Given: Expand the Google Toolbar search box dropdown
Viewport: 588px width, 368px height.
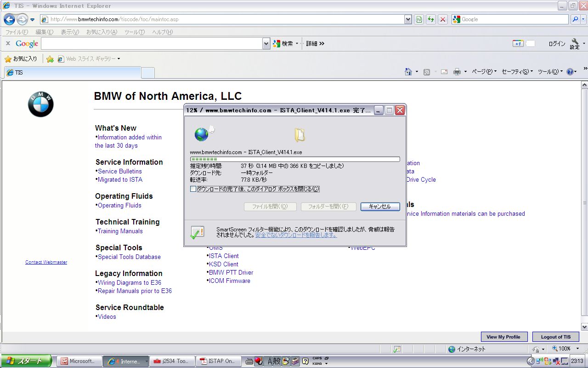Looking at the screenshot, I should click(266, 43).
